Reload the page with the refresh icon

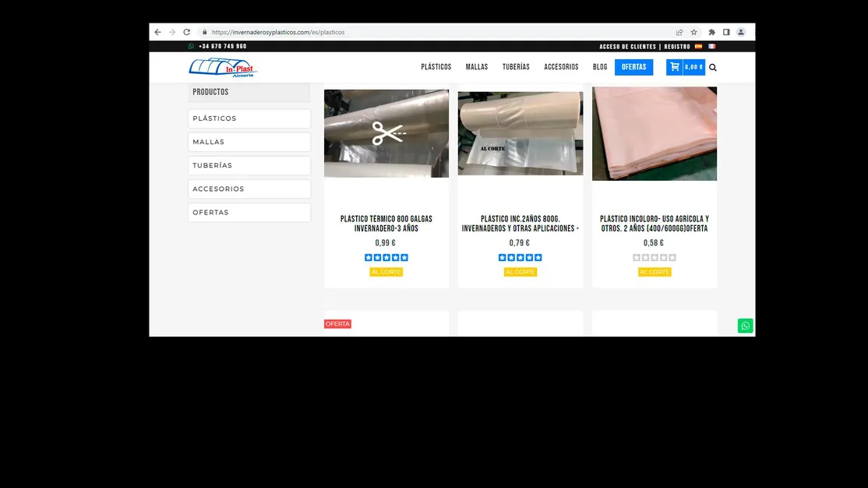coord(186,32)
